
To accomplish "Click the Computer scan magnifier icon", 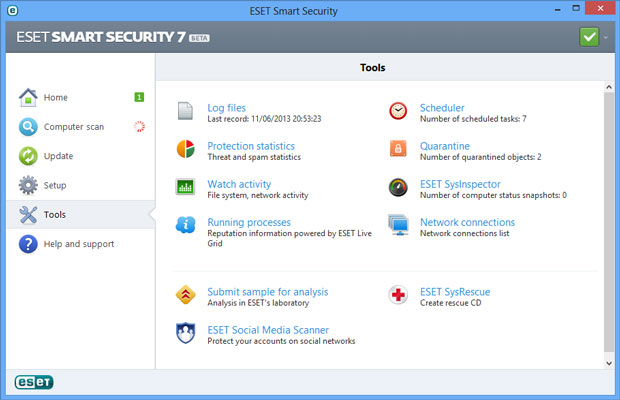I will pyautogui.click(x=28, y=127).
